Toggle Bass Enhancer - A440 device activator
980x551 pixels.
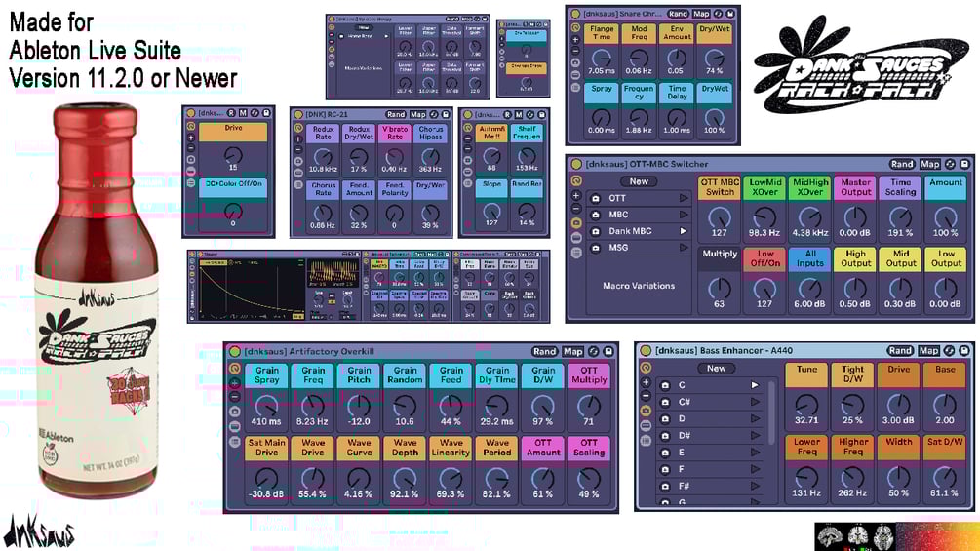(646, 351)
